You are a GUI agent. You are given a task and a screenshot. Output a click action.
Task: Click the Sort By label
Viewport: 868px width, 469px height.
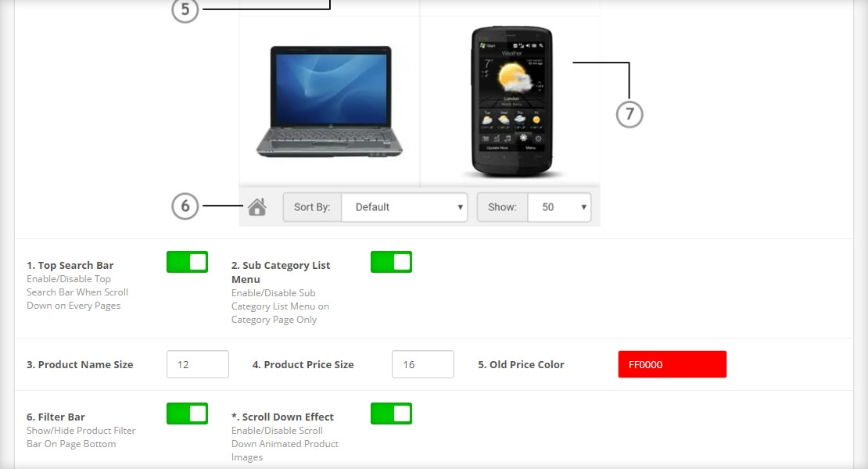312,207
